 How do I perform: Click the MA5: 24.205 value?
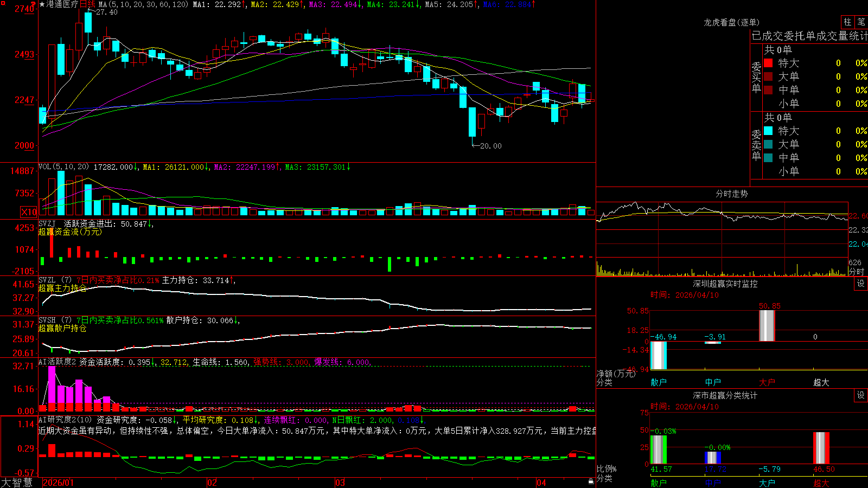pyautogui.click(x=451, y=4)
